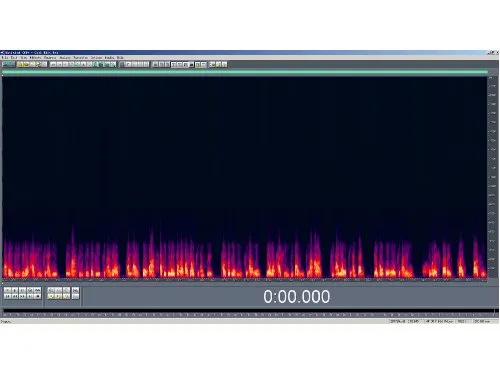Click the green display range bar above spectrogram

(245, 72)
